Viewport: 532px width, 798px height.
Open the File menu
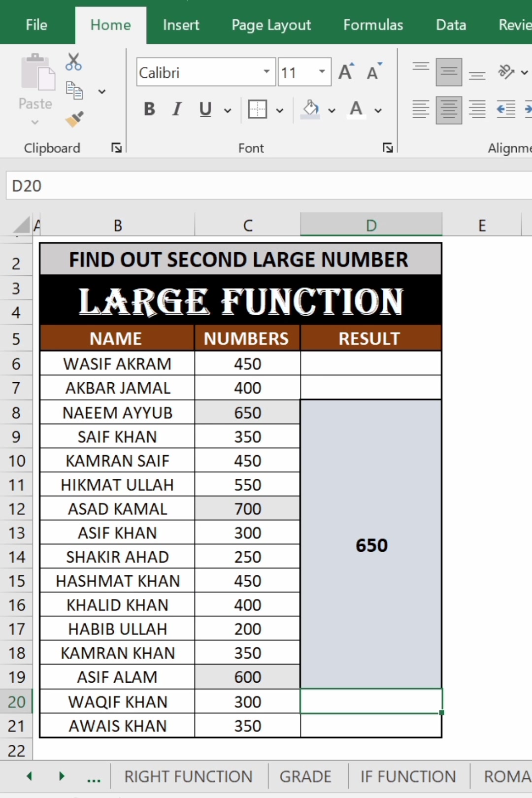coord(36,25)
